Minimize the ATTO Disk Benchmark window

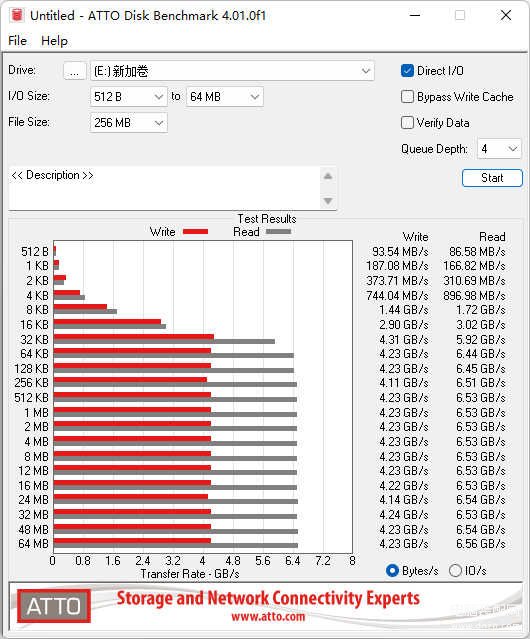pyautogui.click(x=415, y=15)
